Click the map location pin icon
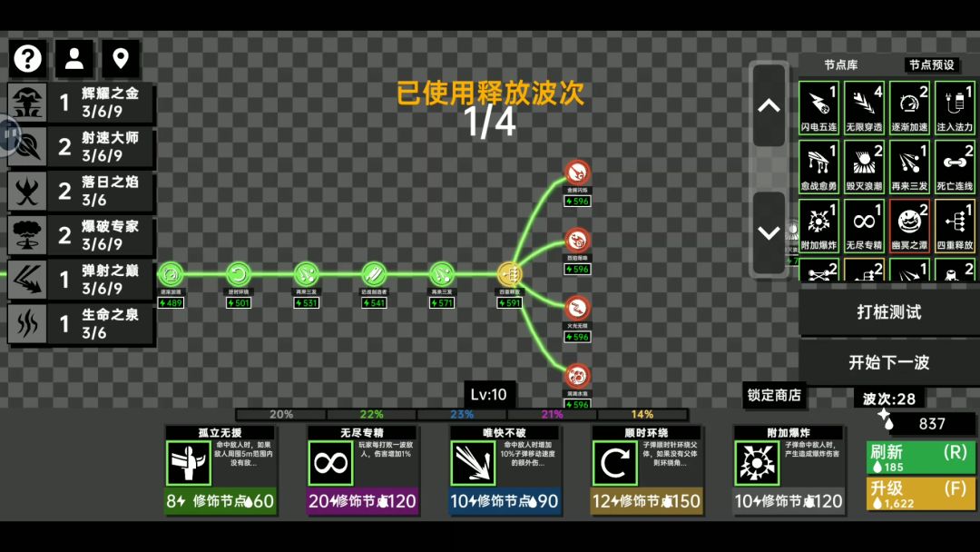This screenshot has width=980, height=552. [121, 59]
